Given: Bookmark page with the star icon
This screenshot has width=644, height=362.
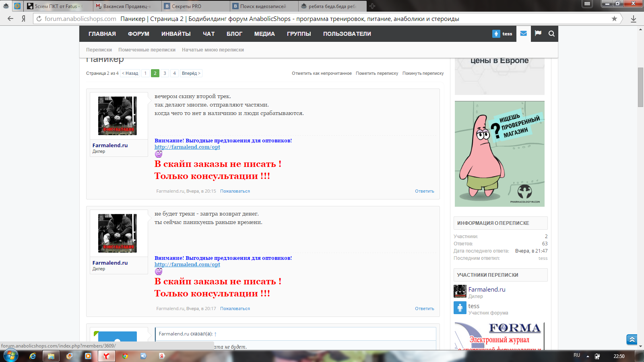Looking at the screenshot, I should click(614, 19).
